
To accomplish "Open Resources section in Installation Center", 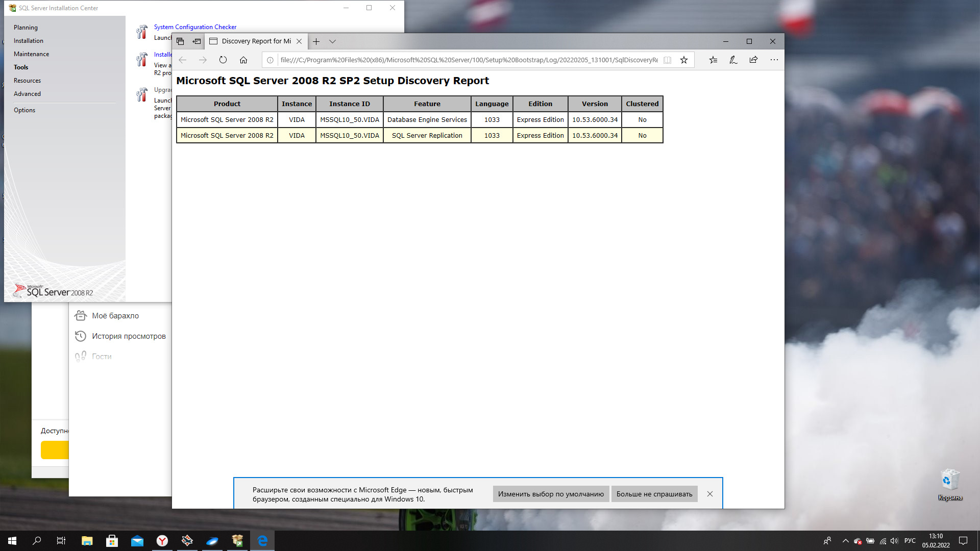I will coord(27,81).
